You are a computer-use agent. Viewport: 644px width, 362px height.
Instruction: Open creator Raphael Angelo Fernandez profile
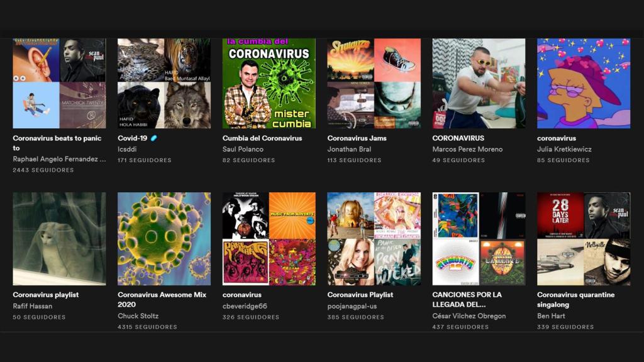[59, 159]
